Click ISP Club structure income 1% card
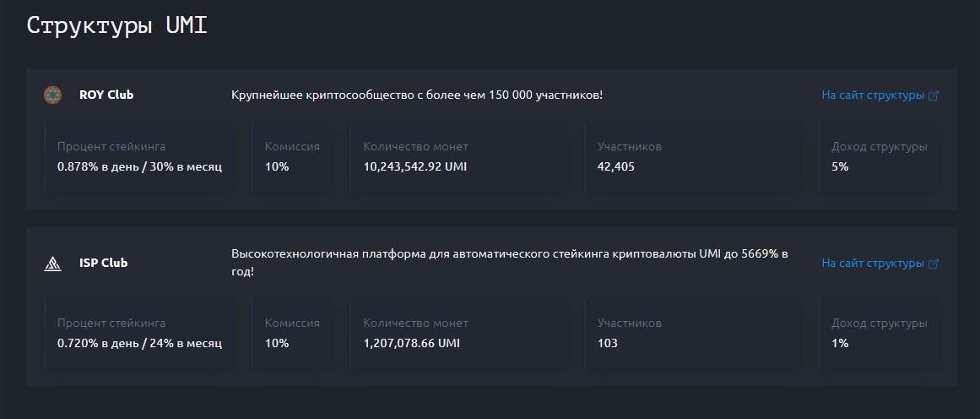The height and width of the screenshot is (419, 980). pyautogui.click(x=879, y=334)
